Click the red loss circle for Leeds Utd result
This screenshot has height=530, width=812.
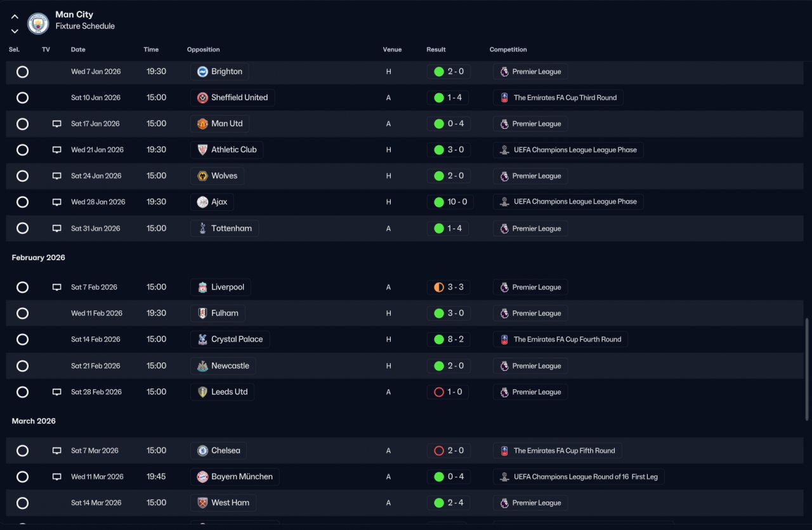pos(439,392)
